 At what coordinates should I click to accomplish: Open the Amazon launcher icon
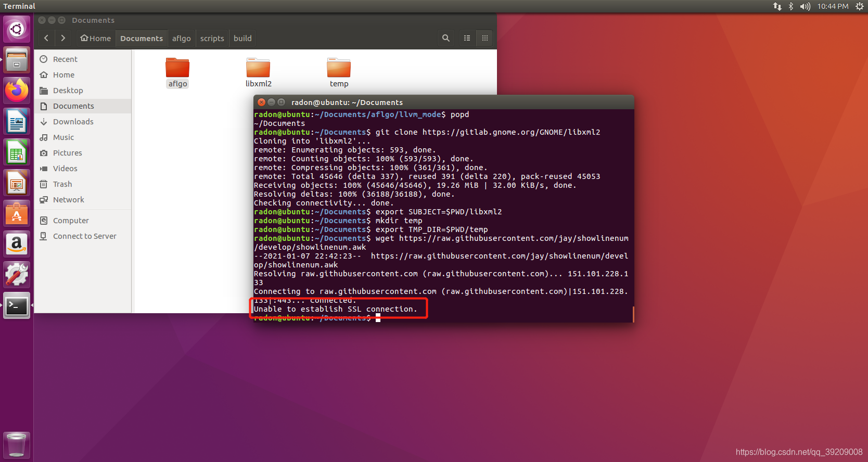[x=17, y=244]
